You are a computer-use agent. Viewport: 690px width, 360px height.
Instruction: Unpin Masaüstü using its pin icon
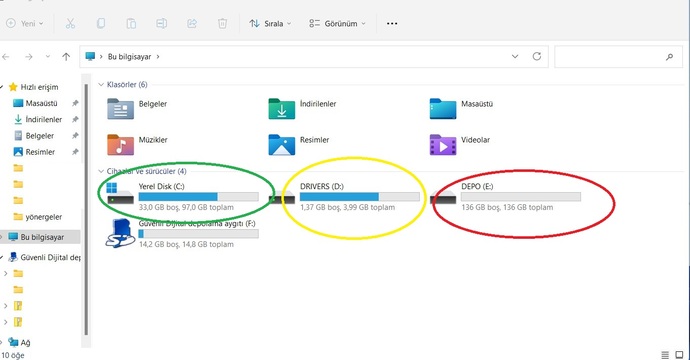[x=75, y=103]
